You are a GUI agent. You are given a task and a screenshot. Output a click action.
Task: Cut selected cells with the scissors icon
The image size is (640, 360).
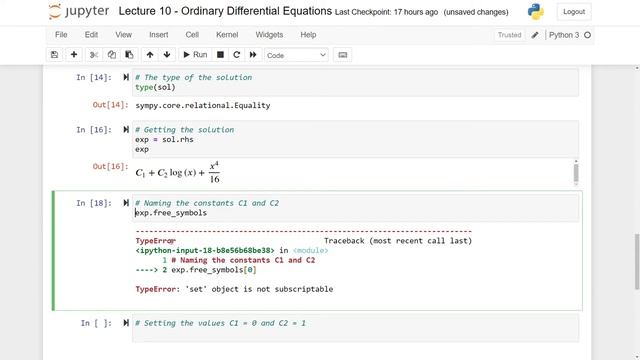[94, 55]
